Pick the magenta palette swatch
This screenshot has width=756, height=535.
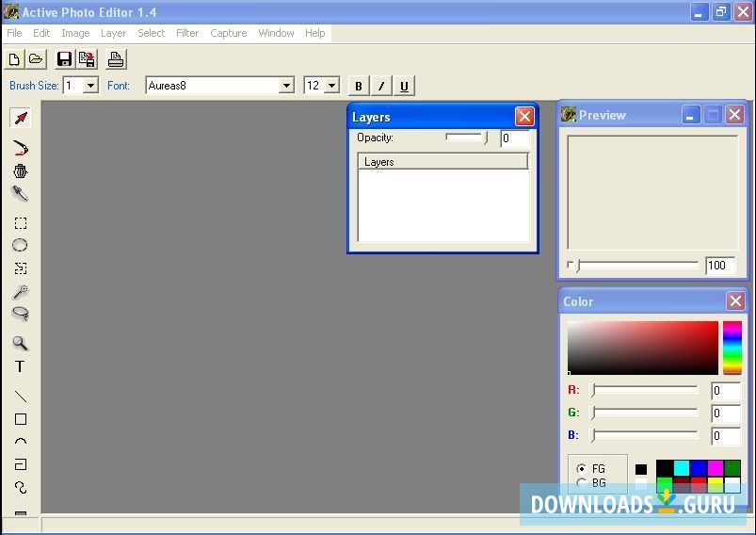(715, 467)
